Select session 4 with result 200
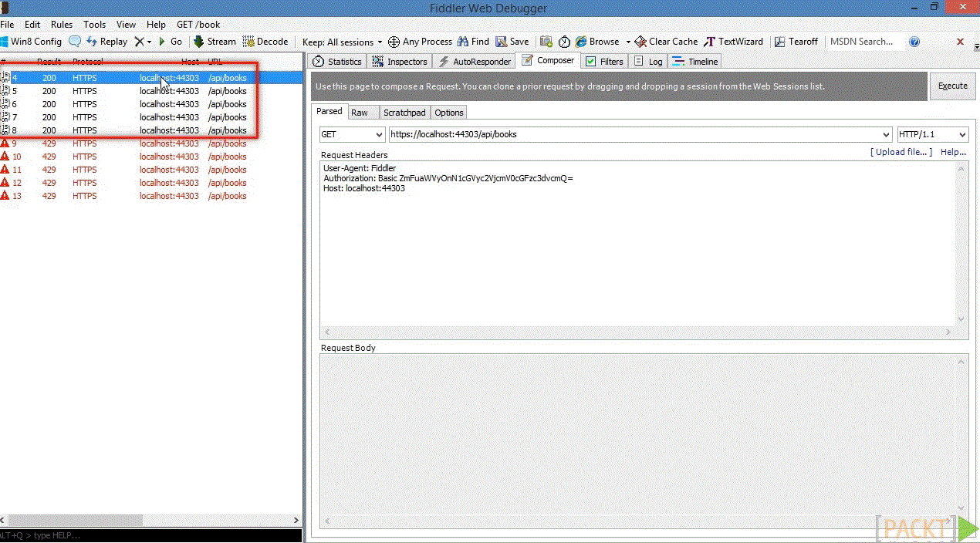This screenshot has width=980, height=543. pos(151,78)
